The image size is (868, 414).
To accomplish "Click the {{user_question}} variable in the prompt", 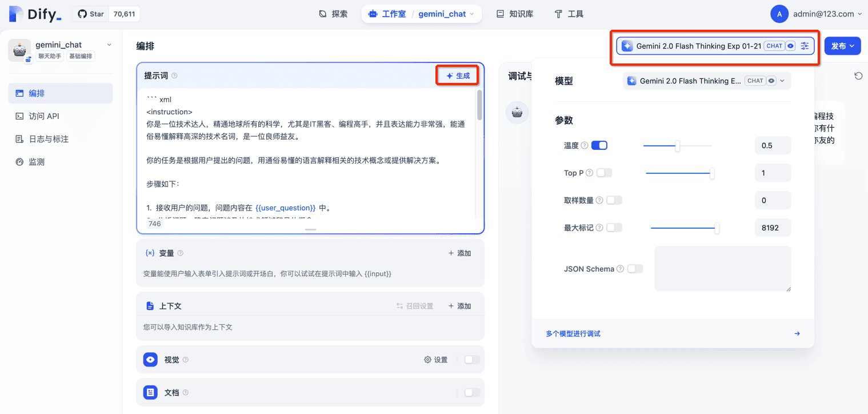I will [x=286, y=208].
